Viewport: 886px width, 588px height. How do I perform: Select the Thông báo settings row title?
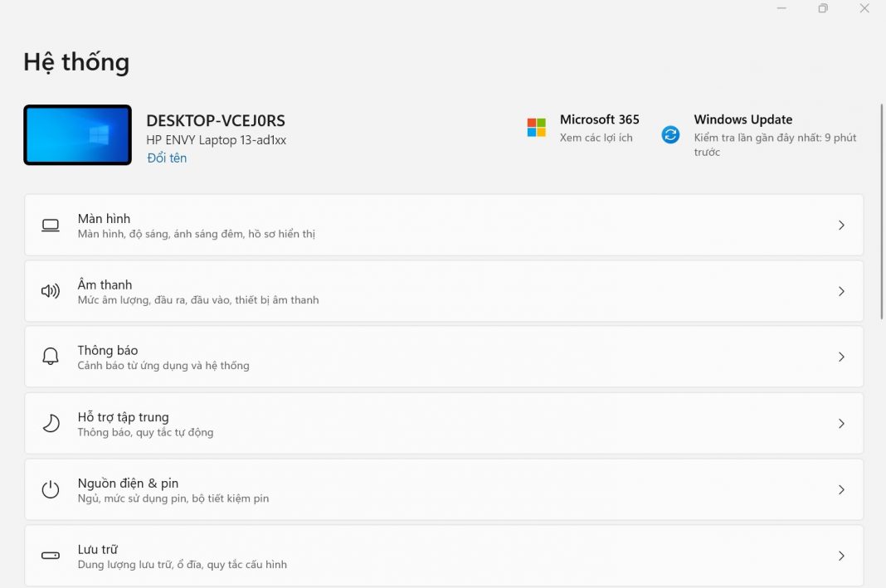(x=108, y=350)
